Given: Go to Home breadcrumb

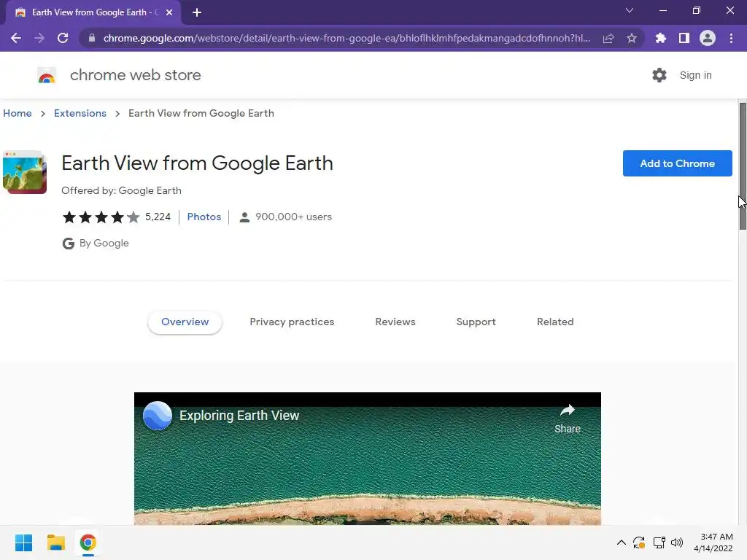Looking at the screenshot, I should pyautogui.click(x=18, y=113).
